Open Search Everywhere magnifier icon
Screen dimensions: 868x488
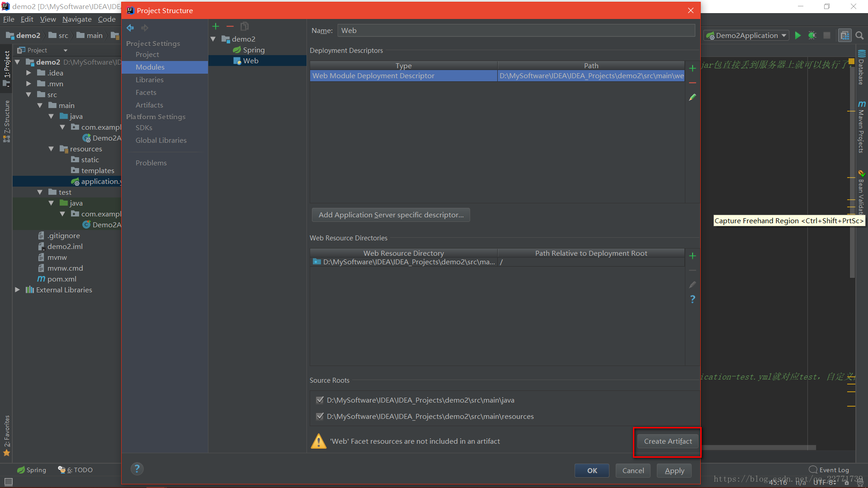pos(860,35)
